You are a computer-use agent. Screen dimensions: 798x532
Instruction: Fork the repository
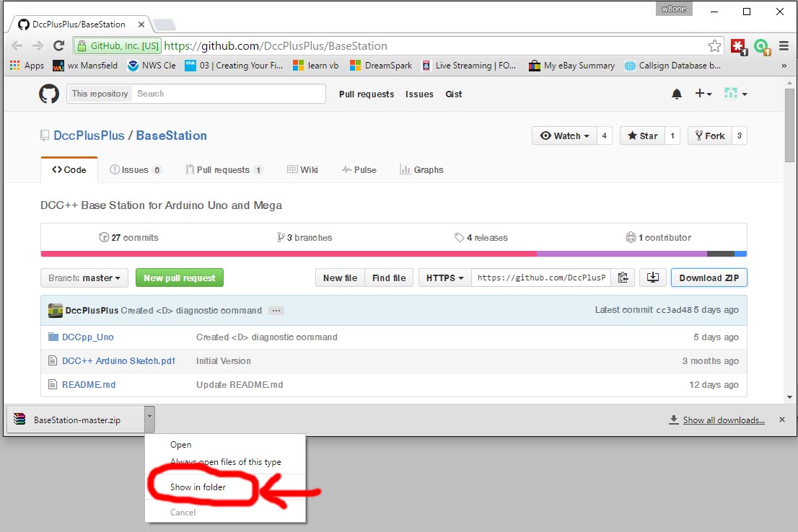point(710,136)
